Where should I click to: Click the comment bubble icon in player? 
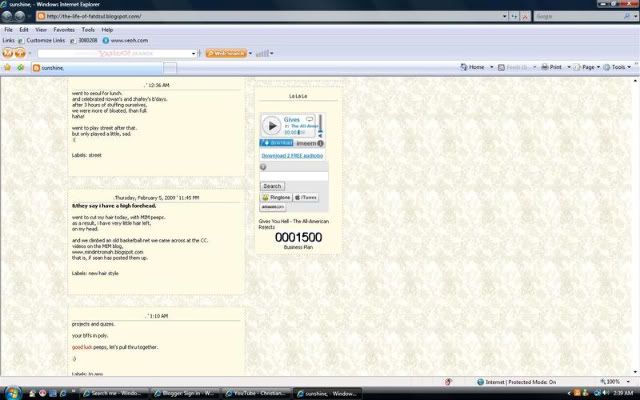(310, 119)
